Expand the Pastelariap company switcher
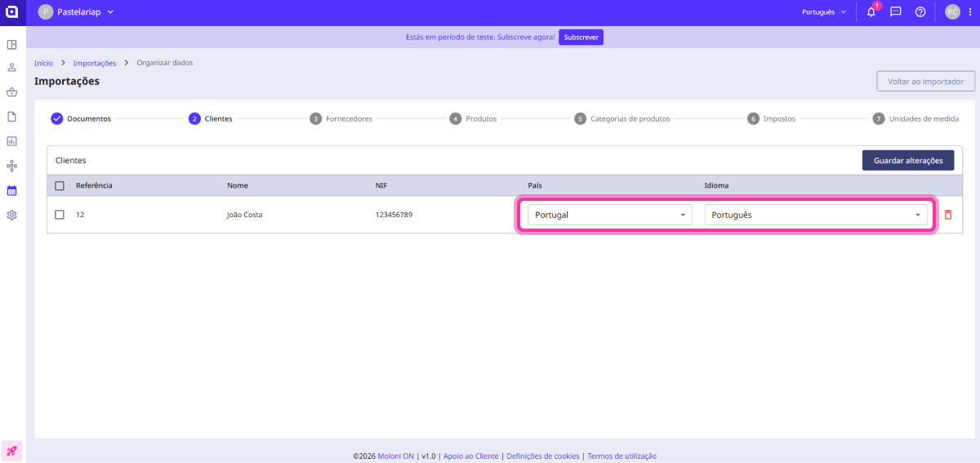The image size is (980, 463). (x=77, y=12)
